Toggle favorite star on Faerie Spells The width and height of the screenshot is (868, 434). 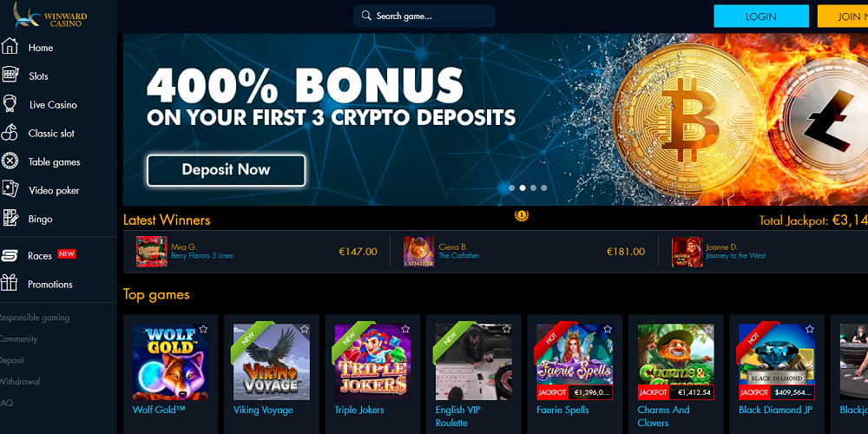coord(608,329)
